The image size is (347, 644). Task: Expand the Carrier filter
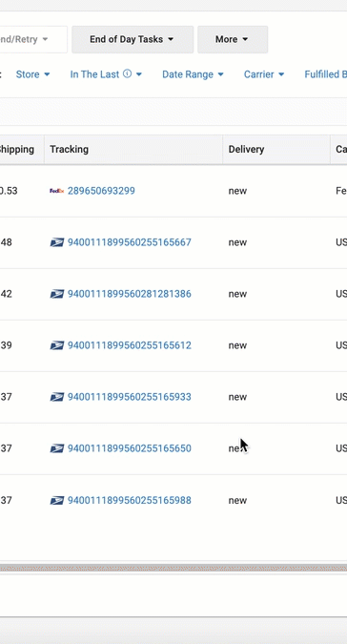[264, 74]
